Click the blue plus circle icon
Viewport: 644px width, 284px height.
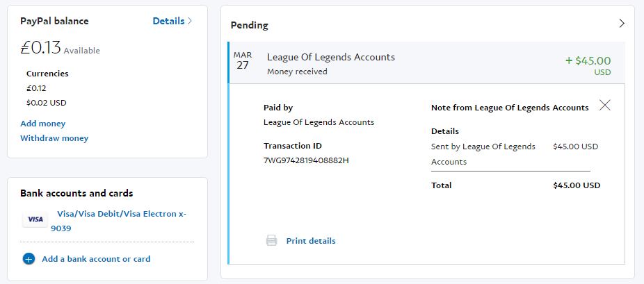29,259
